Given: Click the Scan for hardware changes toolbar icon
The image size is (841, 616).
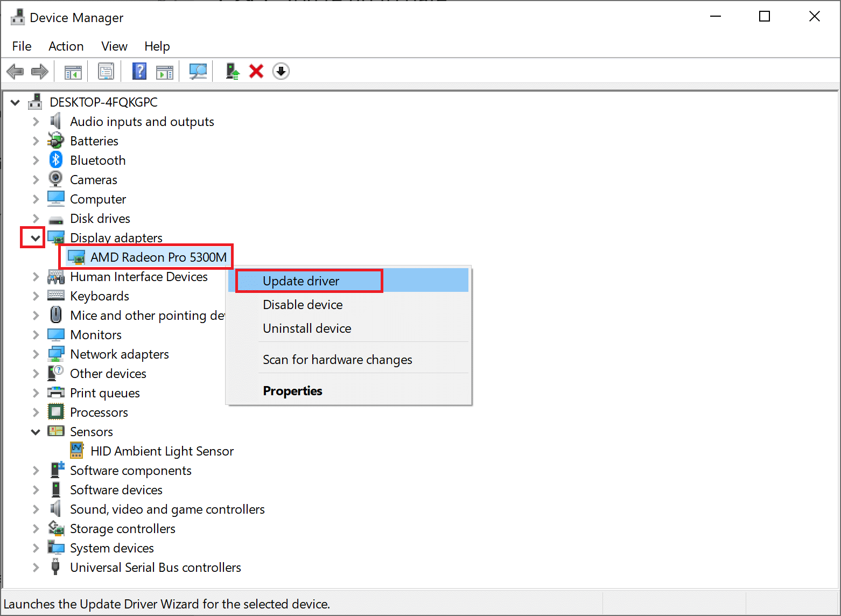Looking at the screenshot, I should click(x=198, y=71).
